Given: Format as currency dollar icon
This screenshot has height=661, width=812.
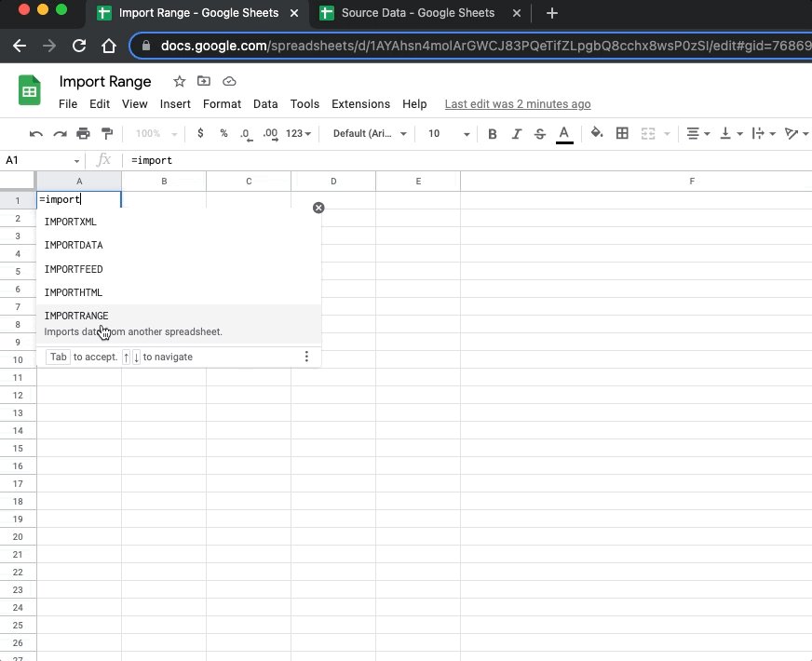Looking at the screenshot, I should tap(200, 133).
